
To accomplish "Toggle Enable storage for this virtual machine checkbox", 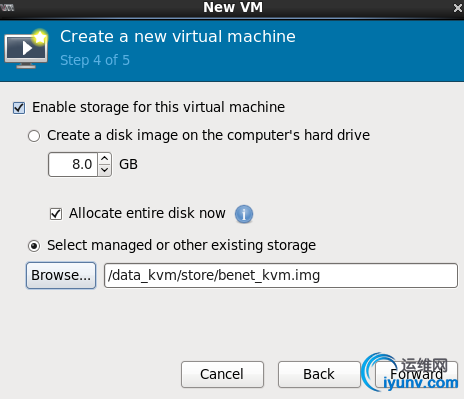I will [x=19, y=108].
